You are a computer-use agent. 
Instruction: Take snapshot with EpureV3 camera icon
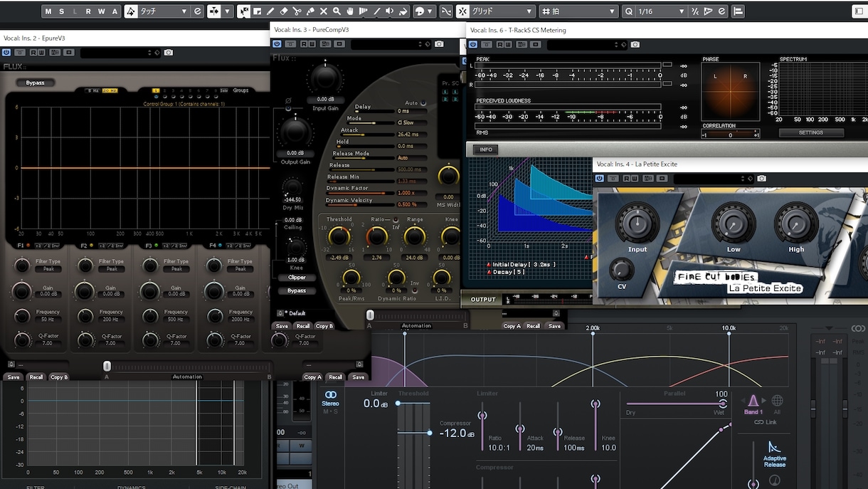(x=169, y=53)
